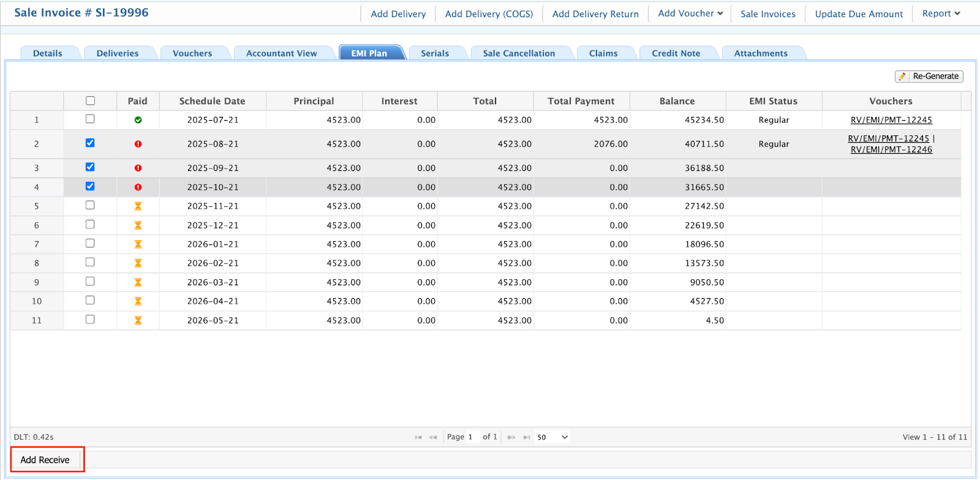The height and width of the screenshot is (480, 980).
Task: Switch to the Details tab
Action: (48, 53)
